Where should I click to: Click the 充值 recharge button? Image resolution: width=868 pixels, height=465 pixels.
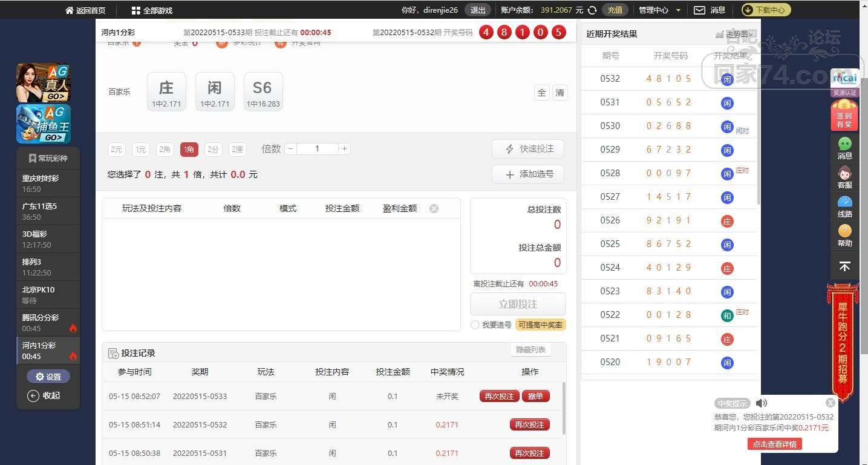coord(615,10)
